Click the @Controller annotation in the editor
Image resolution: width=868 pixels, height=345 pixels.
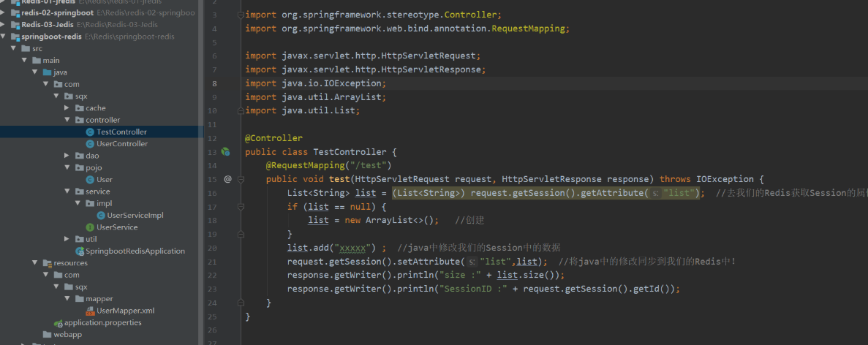274,138
